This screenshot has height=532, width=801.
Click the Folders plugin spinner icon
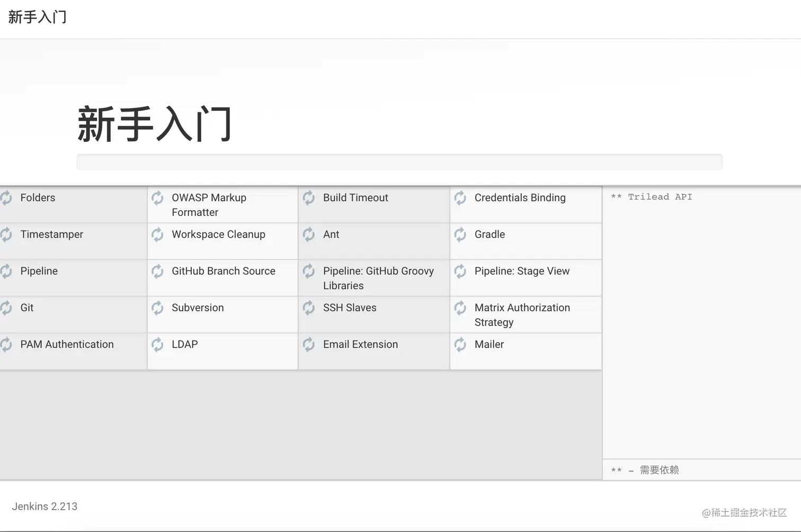pyautogui.click(x=6, y=197)
